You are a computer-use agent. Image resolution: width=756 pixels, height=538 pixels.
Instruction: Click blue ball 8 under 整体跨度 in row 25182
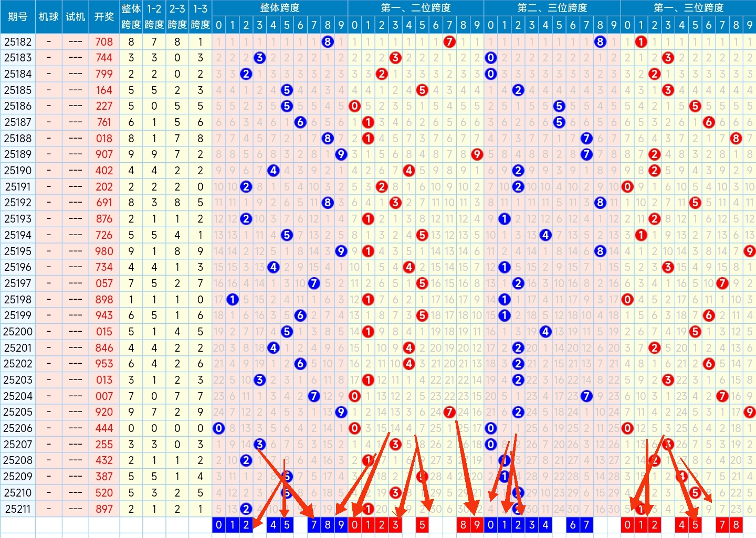tap(328, 42)
